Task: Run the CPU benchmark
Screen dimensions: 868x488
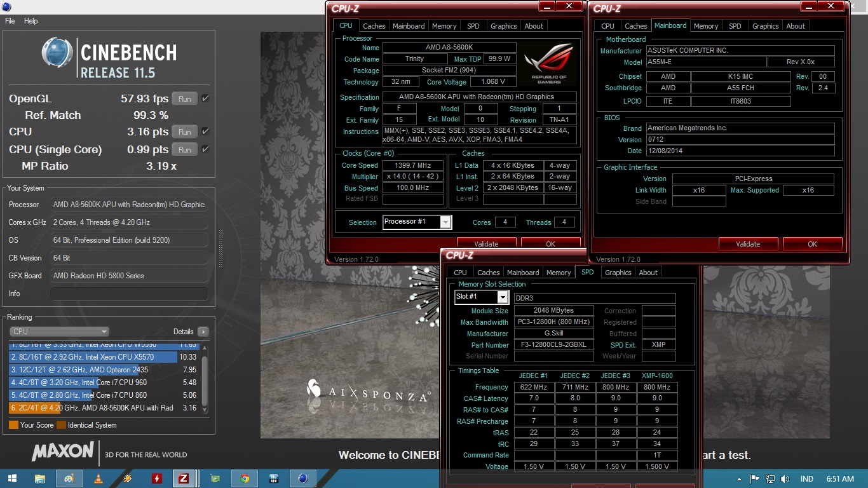Action: pyautogui.click(x=184, y=132)
